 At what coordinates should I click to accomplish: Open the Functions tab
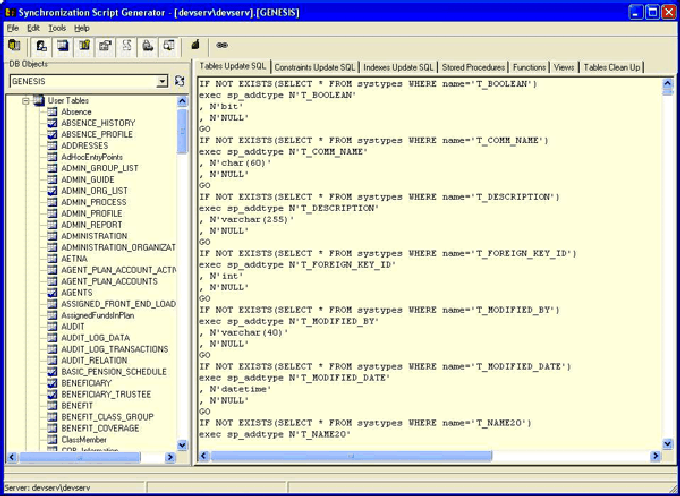click(529, 68)
